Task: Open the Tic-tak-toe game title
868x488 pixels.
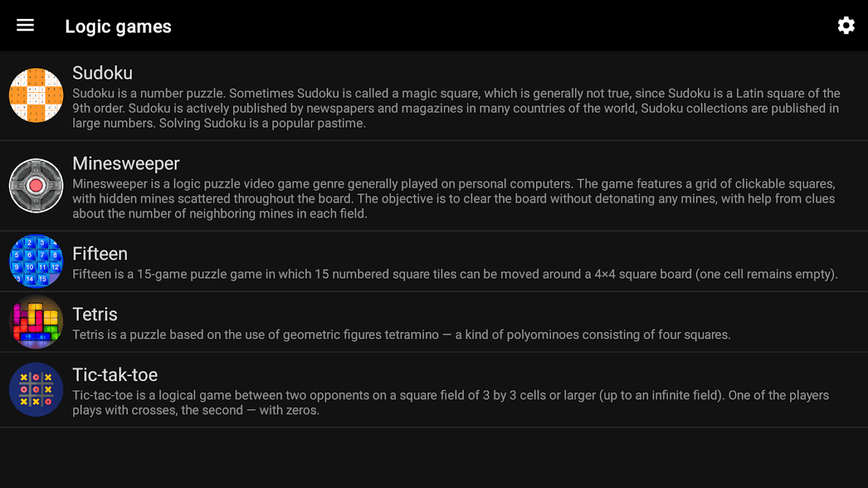Action: (115, 374)
